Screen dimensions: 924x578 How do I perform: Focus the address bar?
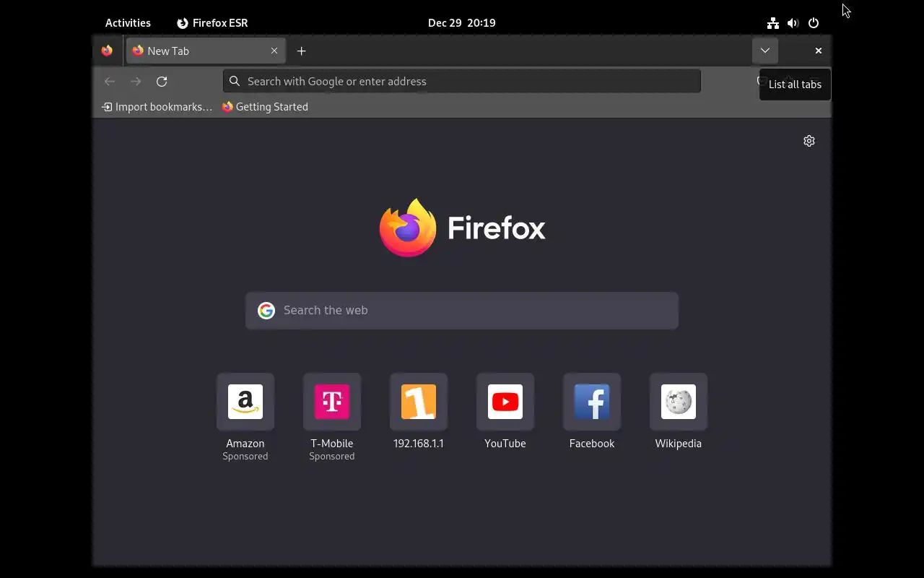(x=462, y=81)
